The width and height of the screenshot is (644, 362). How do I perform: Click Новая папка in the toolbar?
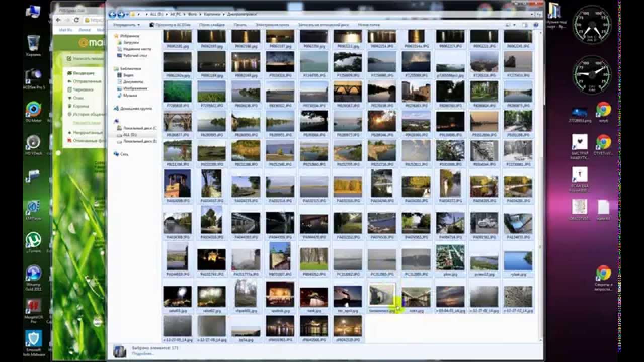pyautogui.click(x=369, y=25)
